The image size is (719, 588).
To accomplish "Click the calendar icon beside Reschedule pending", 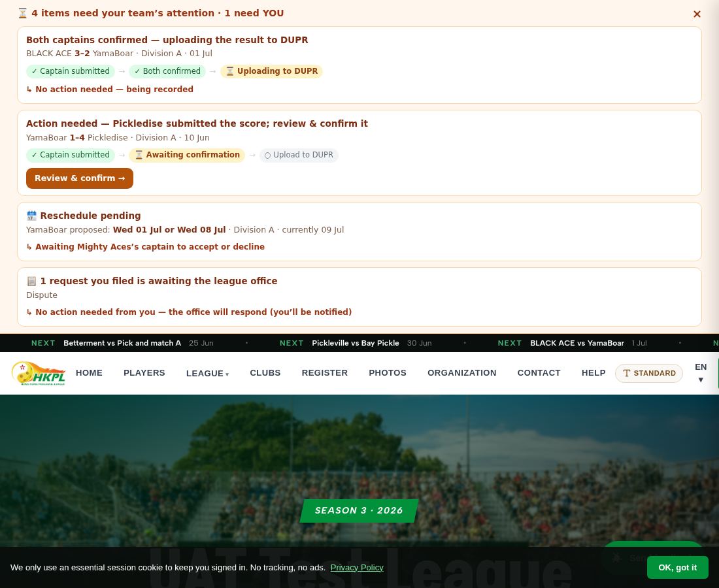I will click(31, 216).
